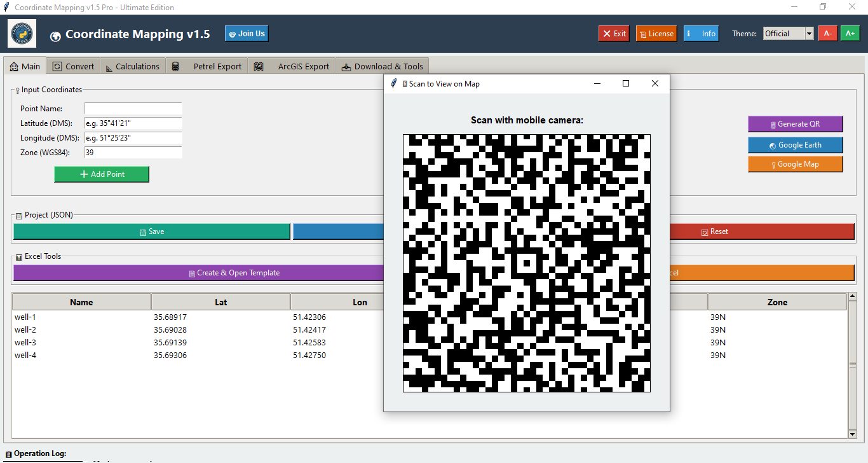Click the Lat column header
The width and height of the screenshot is (868, 463).
point(220,302)
